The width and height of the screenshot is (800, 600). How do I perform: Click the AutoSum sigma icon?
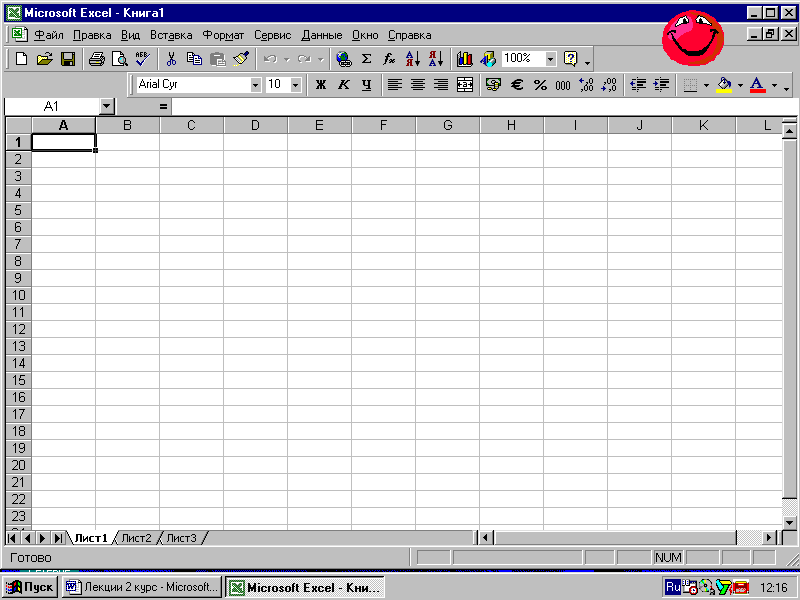coord(366,59)
